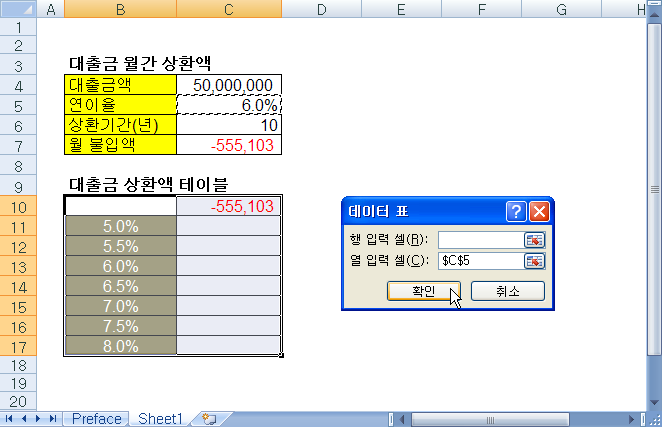This screenshot has height=427, width=662.
Task: Click horizontal scrollbar left arrow
Action: pyautogui.click(x=402, y=419)
